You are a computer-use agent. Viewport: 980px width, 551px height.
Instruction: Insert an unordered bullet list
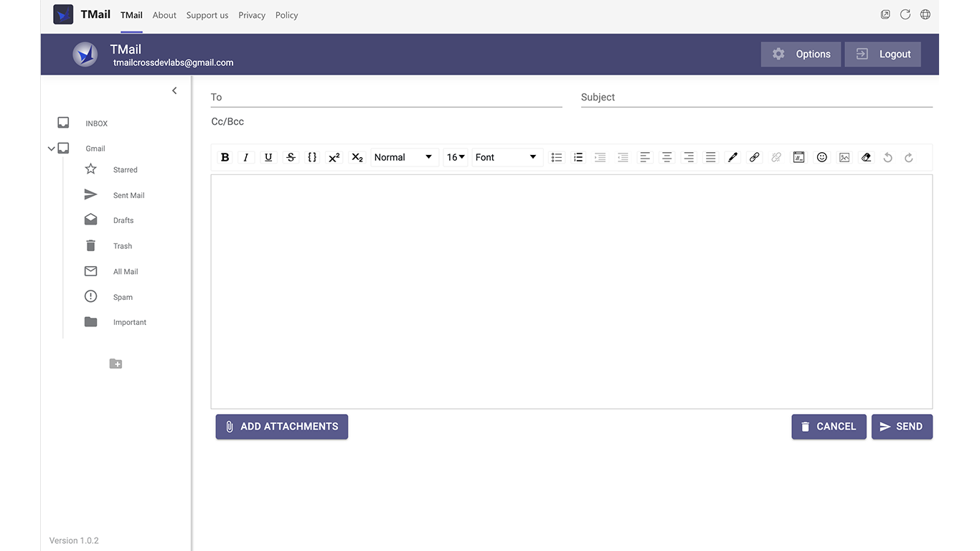(x=556, y=157)
